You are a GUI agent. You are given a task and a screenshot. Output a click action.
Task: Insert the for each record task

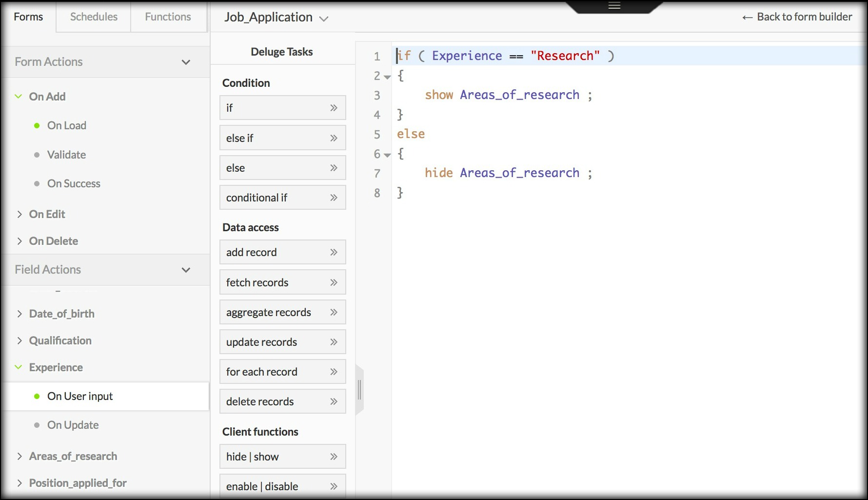point(282,372)
